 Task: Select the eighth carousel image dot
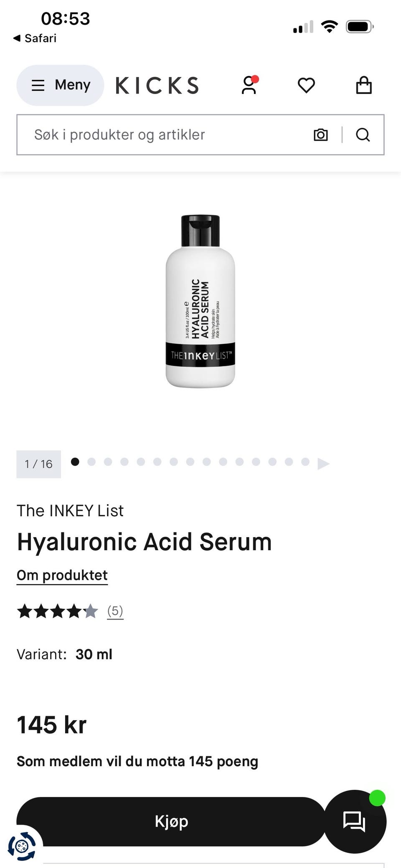(190, 462)
